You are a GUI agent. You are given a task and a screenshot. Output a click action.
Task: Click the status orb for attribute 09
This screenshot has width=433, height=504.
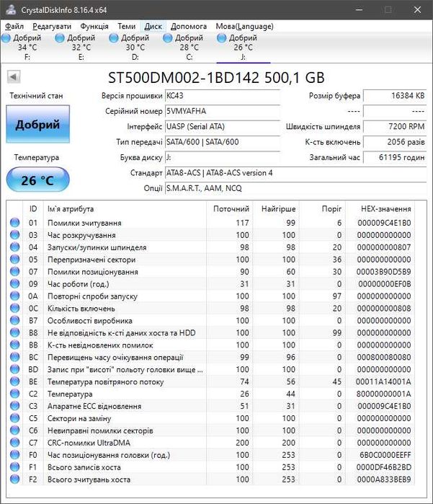click(15, 283)
